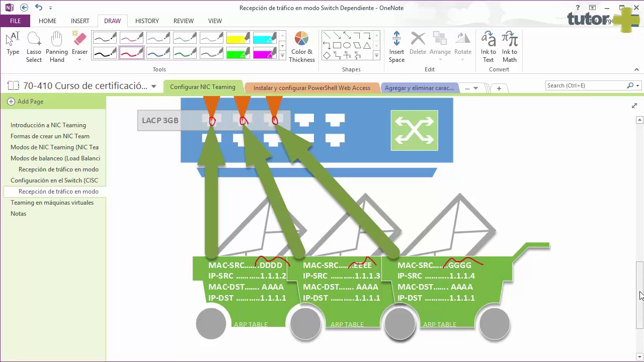Switch to the HOME ribbon tab

point(47,21)
